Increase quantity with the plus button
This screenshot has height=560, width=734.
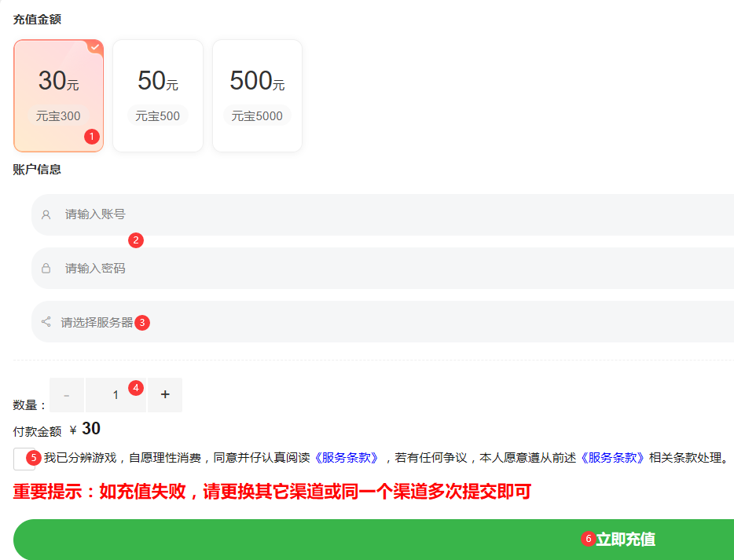point(165,395)
